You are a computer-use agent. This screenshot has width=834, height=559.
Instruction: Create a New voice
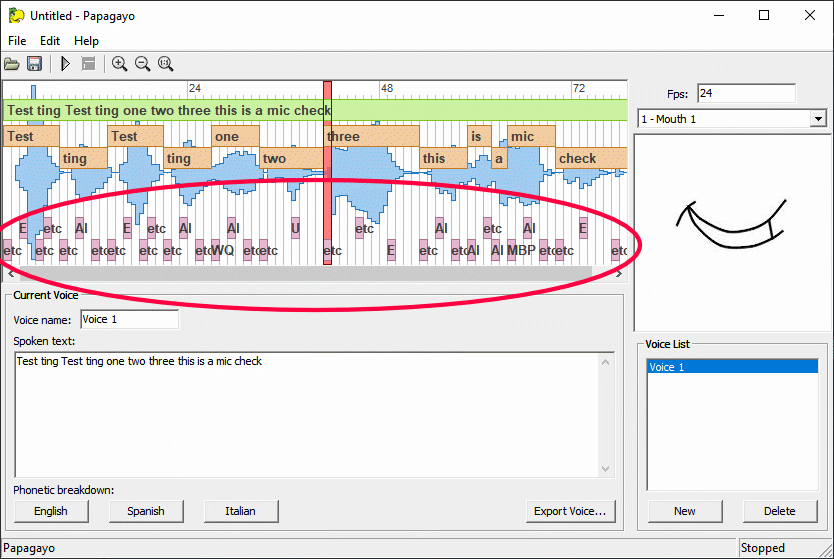685,511
